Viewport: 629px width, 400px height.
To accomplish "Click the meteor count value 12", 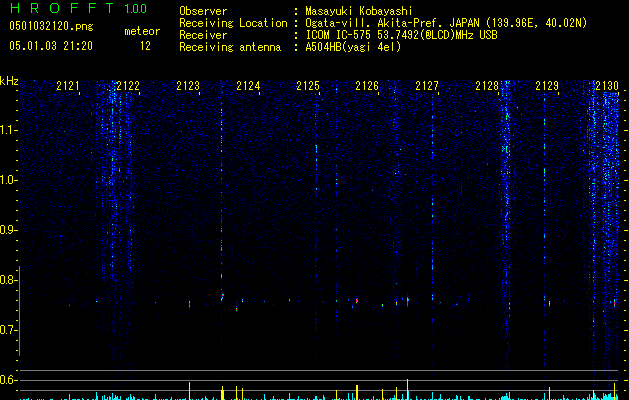I will tap(145, 46).
